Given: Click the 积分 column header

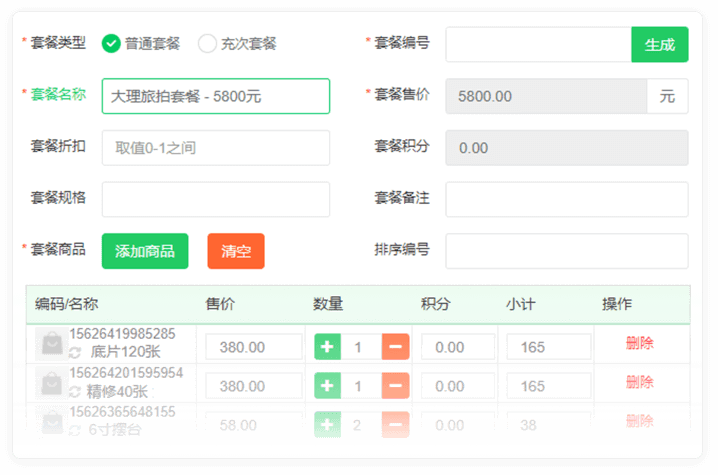Looking at the screenshot, I should click(435, 304).
